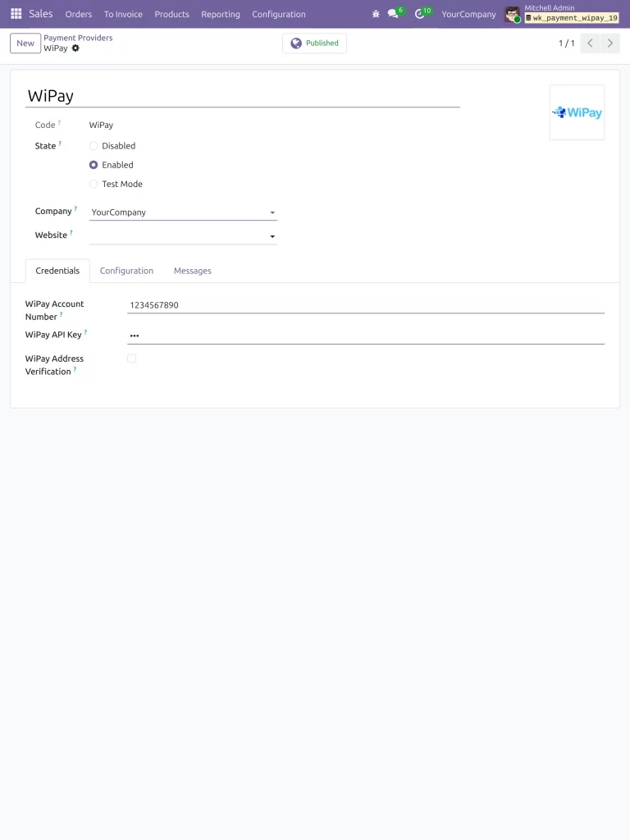Click the Payment Providers breadcrumb link
This screenshot has width=630, height=840.
(78, 38)
